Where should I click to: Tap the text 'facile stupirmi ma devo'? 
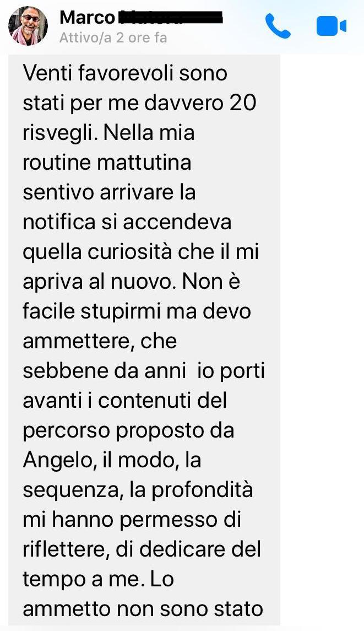point(137,311)
